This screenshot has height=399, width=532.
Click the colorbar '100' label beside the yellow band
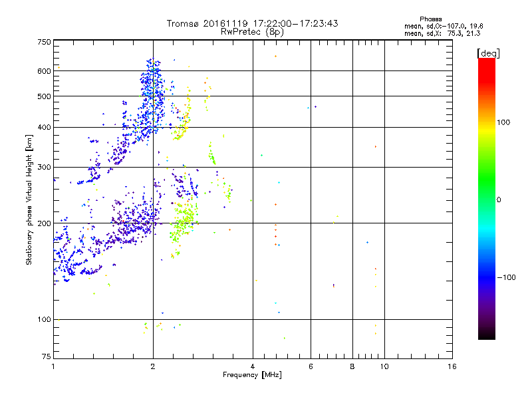[x=503, y=122]
